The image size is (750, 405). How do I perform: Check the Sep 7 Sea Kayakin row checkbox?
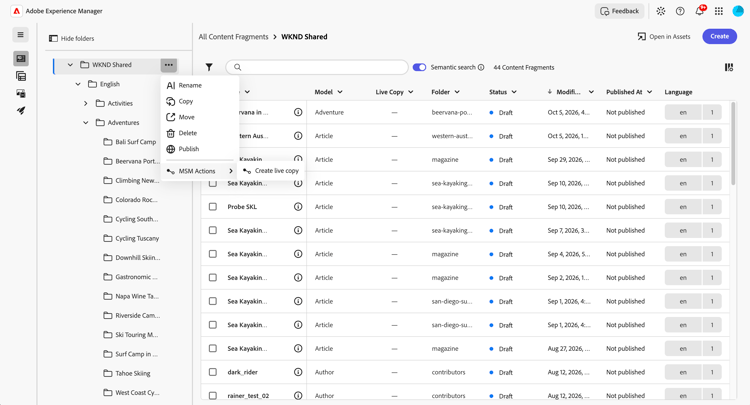tap(213, 230)
